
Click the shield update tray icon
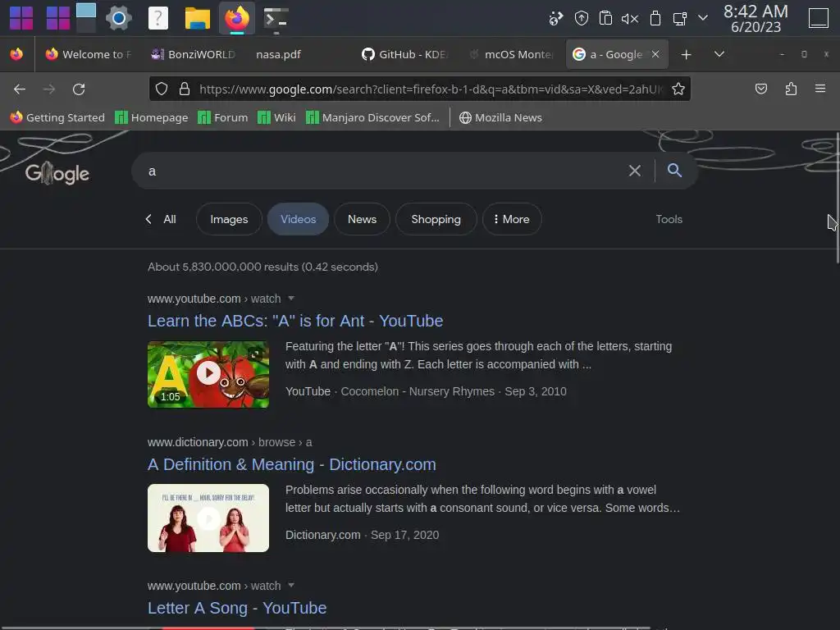582,19
